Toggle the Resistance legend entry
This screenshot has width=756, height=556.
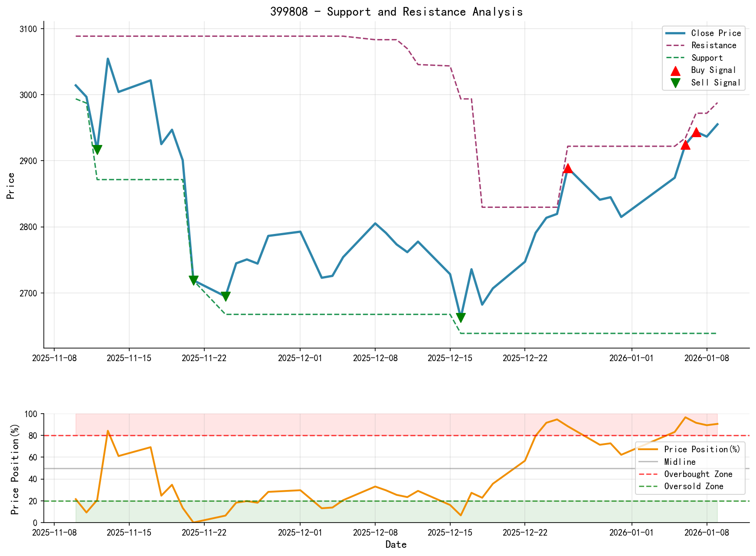pos(715,45)
